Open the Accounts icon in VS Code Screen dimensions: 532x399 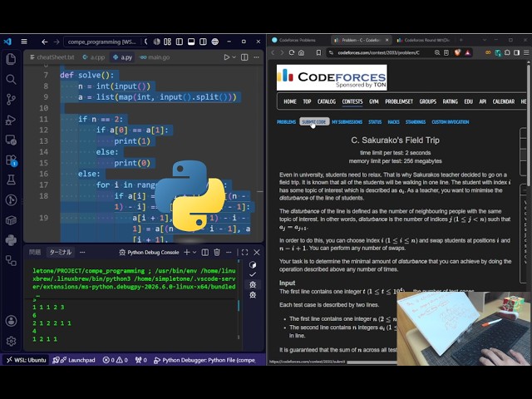(11, 321)
